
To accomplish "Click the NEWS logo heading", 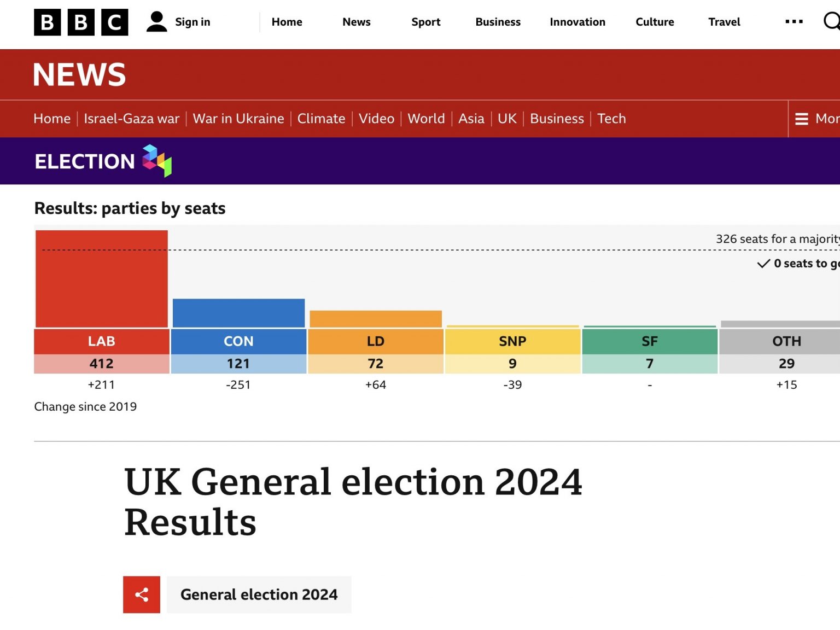I will click(x=79, y=74).
